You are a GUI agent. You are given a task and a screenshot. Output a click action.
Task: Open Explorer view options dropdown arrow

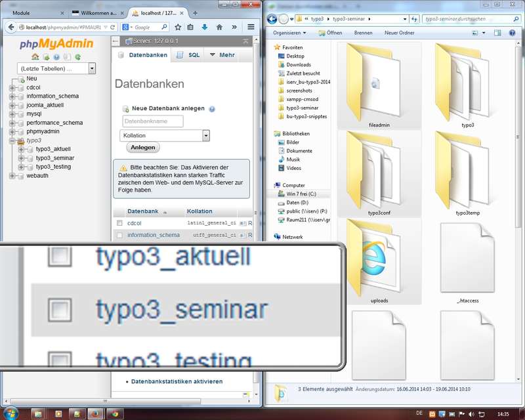(x=484, y=33)
